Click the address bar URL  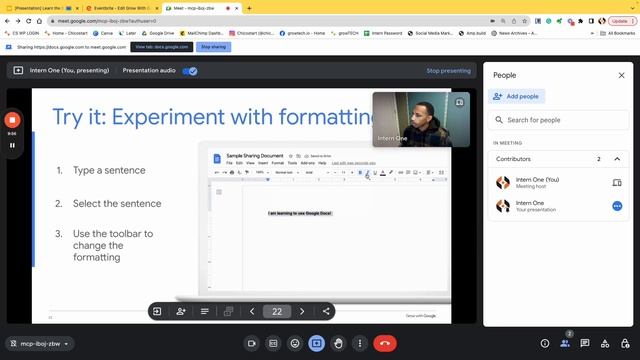(x=107, y=21)
